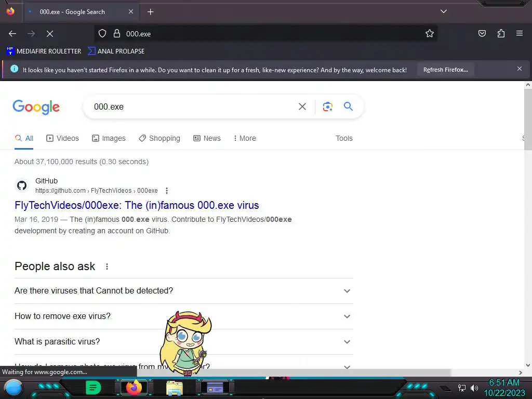Switch to News results
The width and height of the screenshot is (532, 399).
coord(207,138)
